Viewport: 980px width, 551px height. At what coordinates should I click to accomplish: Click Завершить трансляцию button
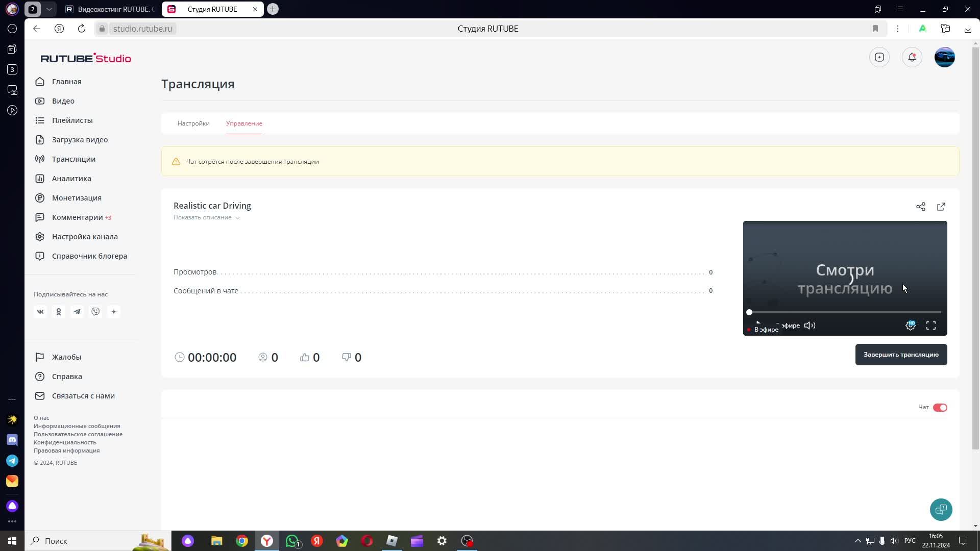[901, 355]
